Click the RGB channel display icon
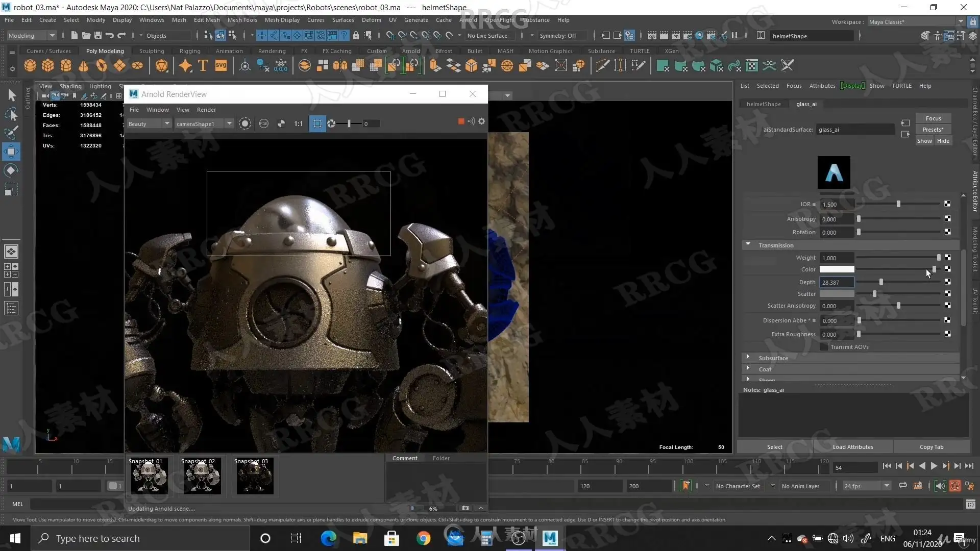 pyautogui.click(x=264, y=123)
